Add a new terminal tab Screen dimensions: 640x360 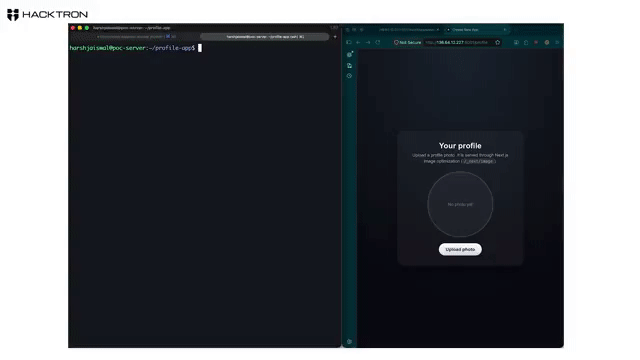coord(335,37)
